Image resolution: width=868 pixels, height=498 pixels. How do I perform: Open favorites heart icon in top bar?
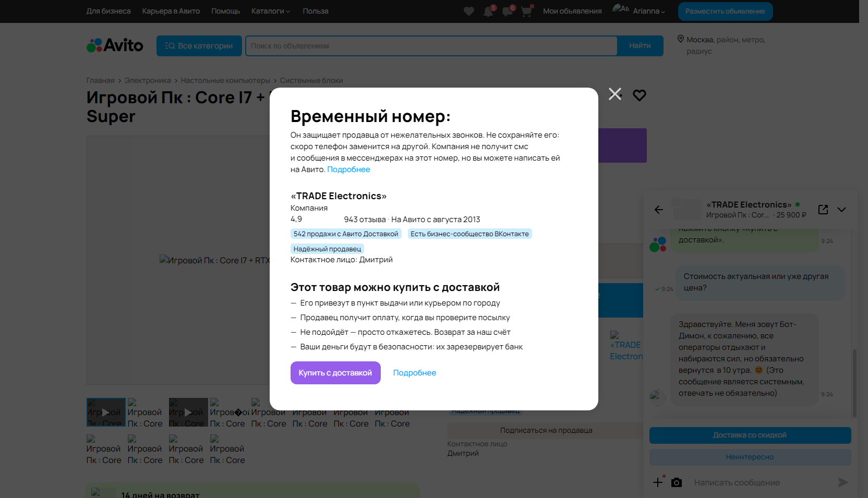(x=469, y=11)
